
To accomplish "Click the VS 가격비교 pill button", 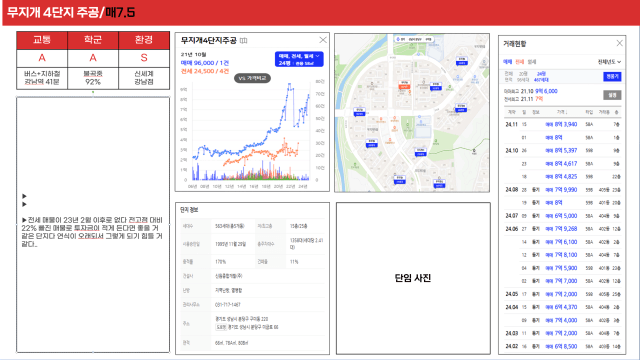I will pyautogui.click(x=252, y=78).
